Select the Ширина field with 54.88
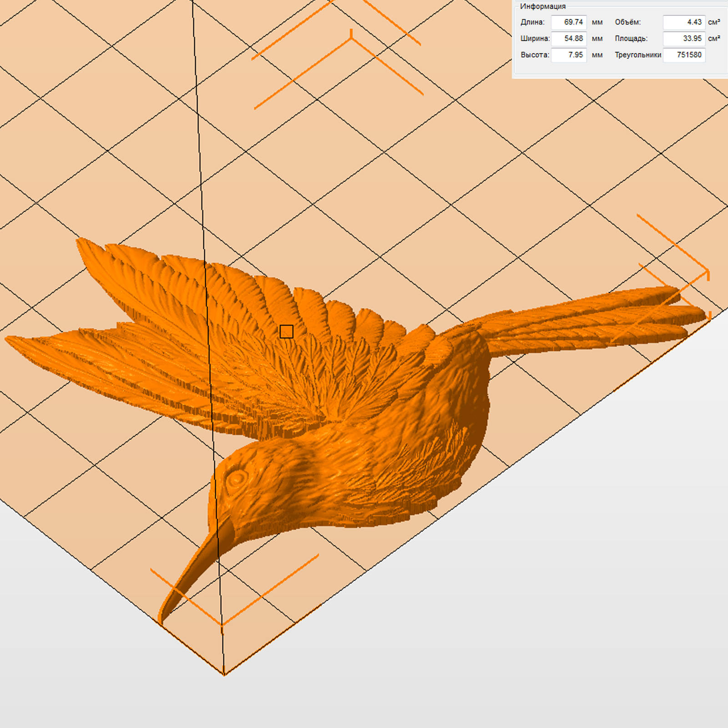The height and width of the screenshot is (728, 728). point(569,39)
